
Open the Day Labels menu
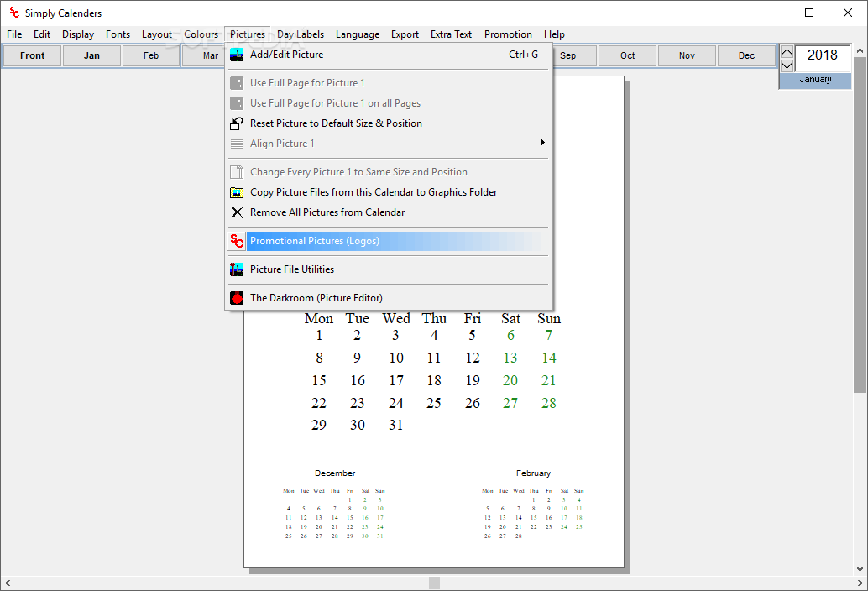pos(301,34)
